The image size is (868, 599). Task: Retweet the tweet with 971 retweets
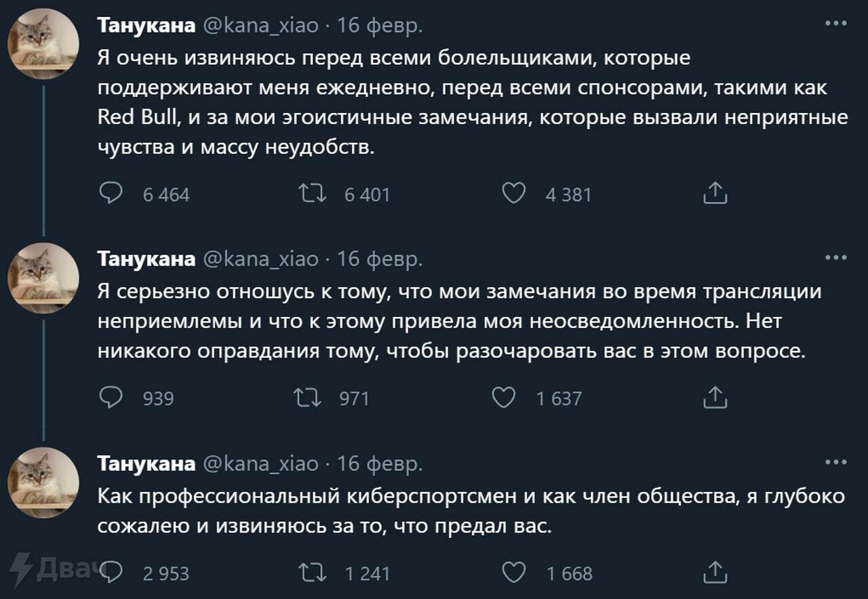(307, 397)
